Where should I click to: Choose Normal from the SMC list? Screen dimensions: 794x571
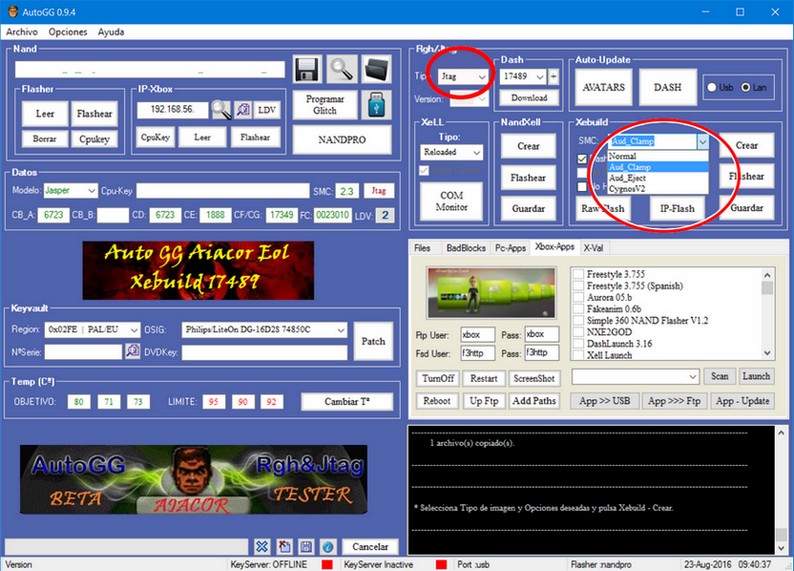point(658,156)
